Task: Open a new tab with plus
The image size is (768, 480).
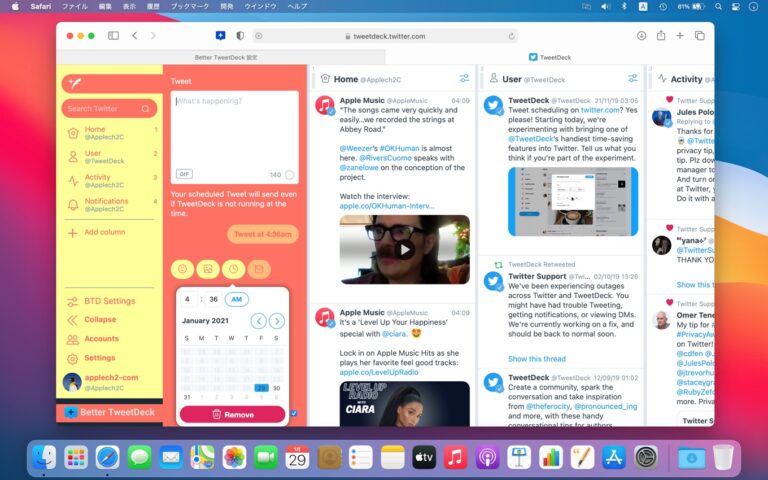Action: pyautogui.click(x=680, y=36)
